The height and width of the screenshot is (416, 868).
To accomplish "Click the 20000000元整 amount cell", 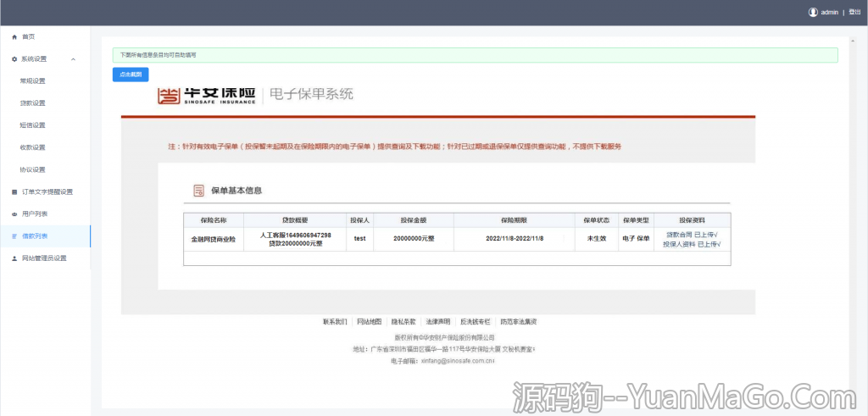I will (x=414, y=239).
